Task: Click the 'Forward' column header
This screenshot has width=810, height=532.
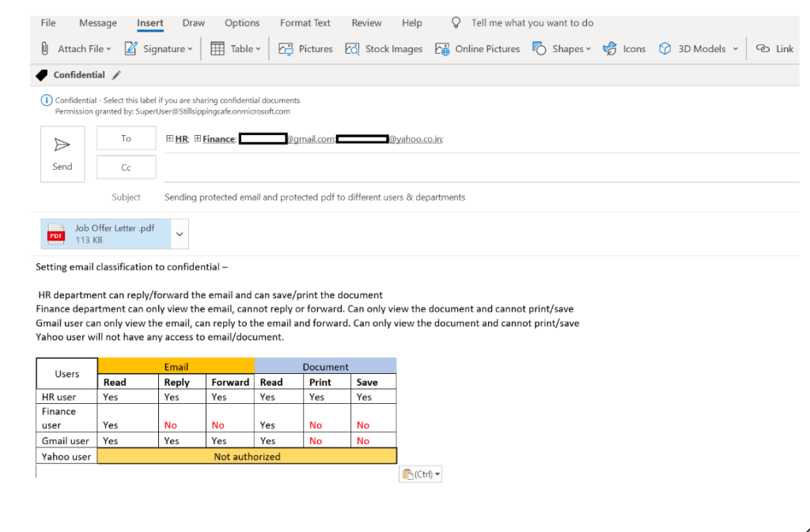Action: [230, 383]
